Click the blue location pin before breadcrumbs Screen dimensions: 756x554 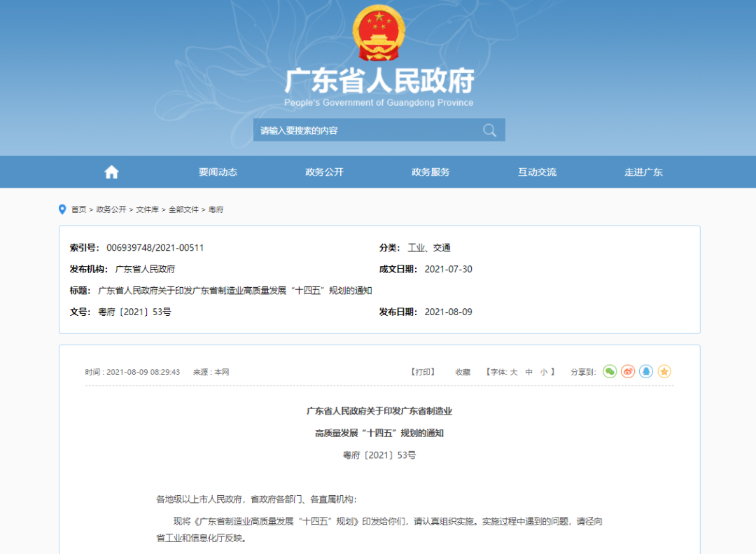tap(62, 209)
